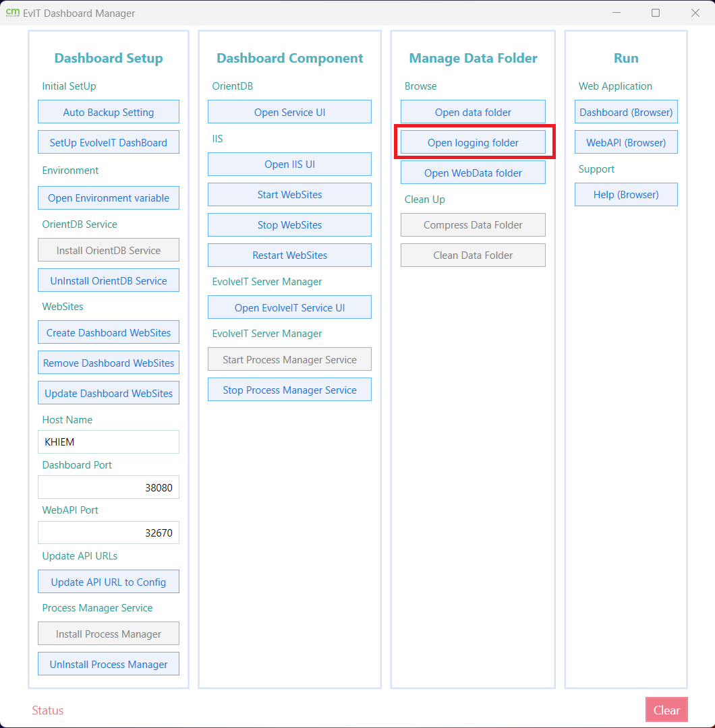Click the Process Manager Service label
This screenshot has height=728, width=715.
coord(97,608)
